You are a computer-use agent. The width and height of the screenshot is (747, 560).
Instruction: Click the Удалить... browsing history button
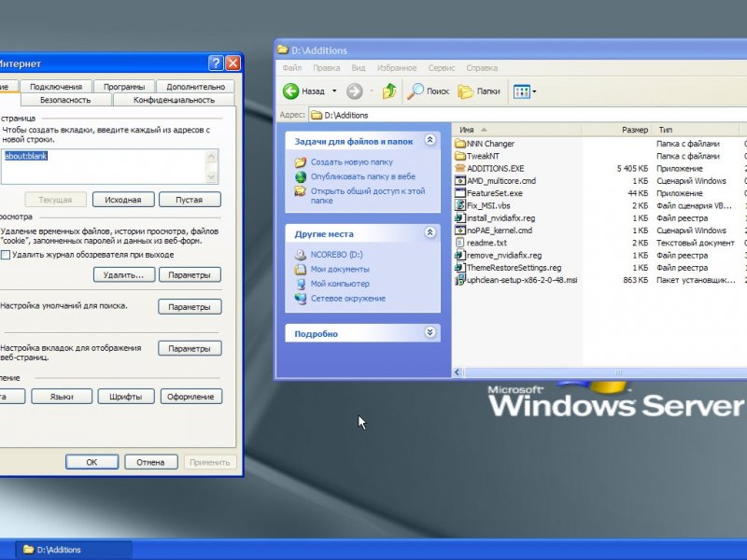pos(124,274)
